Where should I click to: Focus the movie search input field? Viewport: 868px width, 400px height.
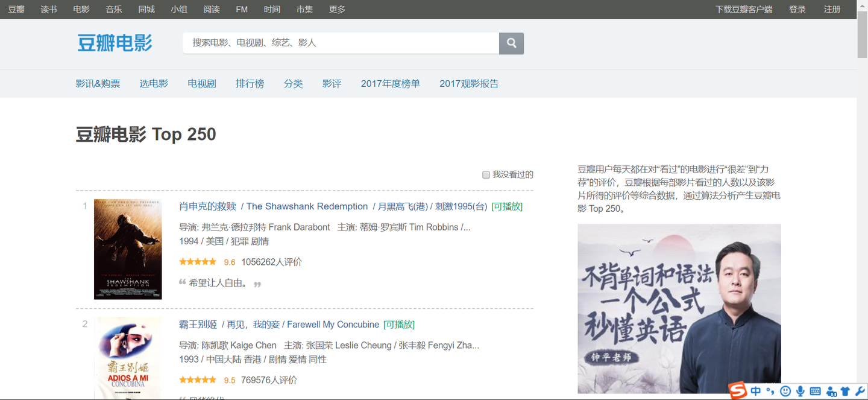[x=341, y=43]
